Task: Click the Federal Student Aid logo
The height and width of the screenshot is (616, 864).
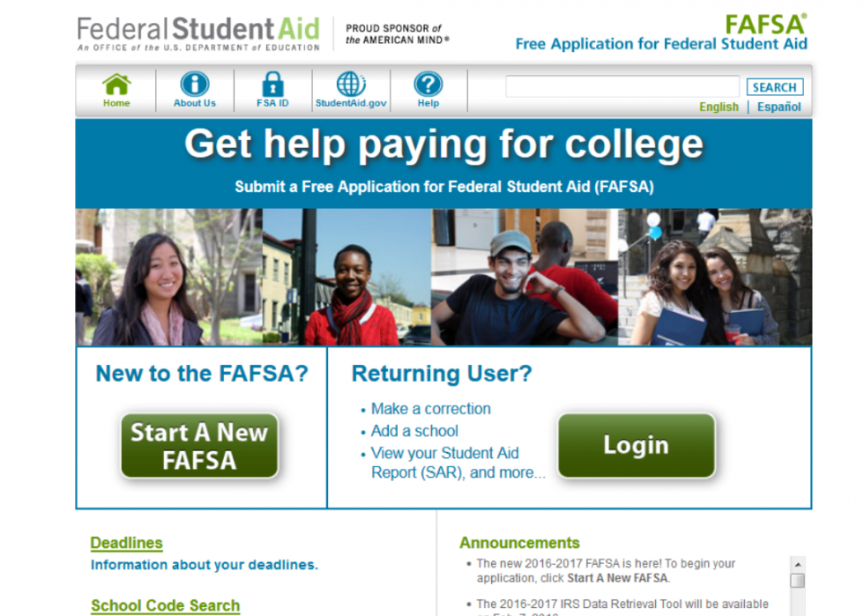Action: (x=198, y=33)
